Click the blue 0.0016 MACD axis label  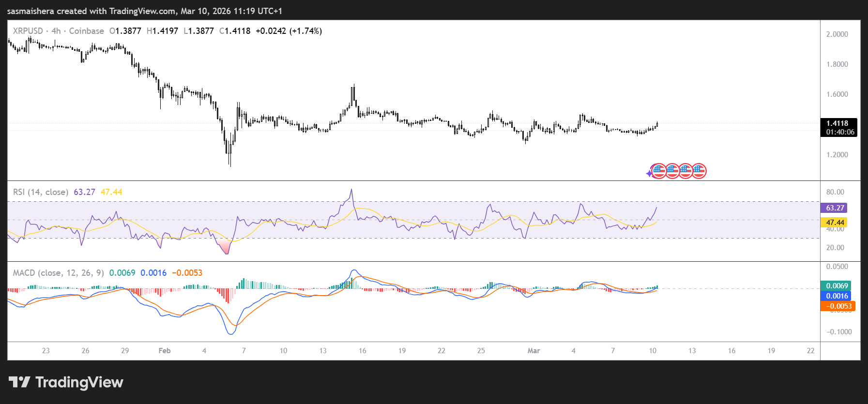point(836,296)
